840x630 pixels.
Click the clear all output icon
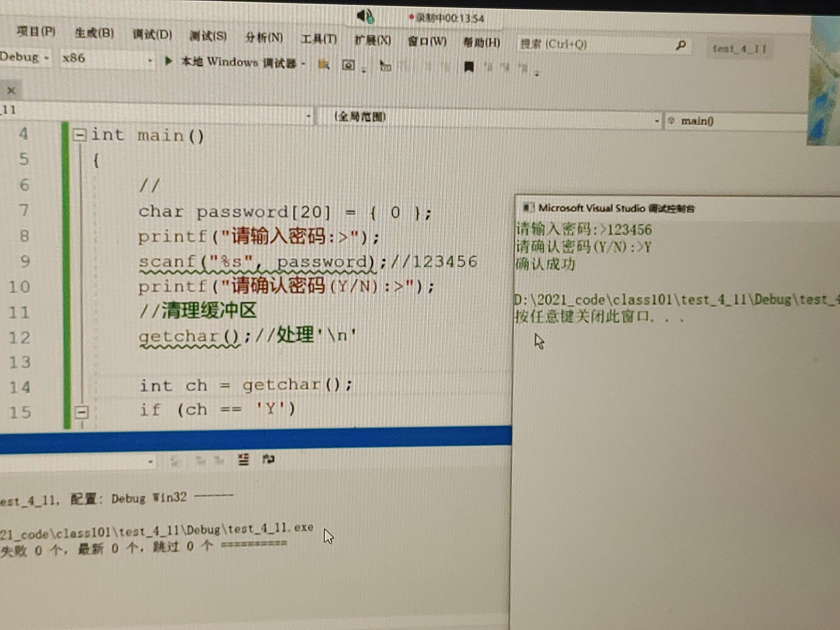[243, 459]
